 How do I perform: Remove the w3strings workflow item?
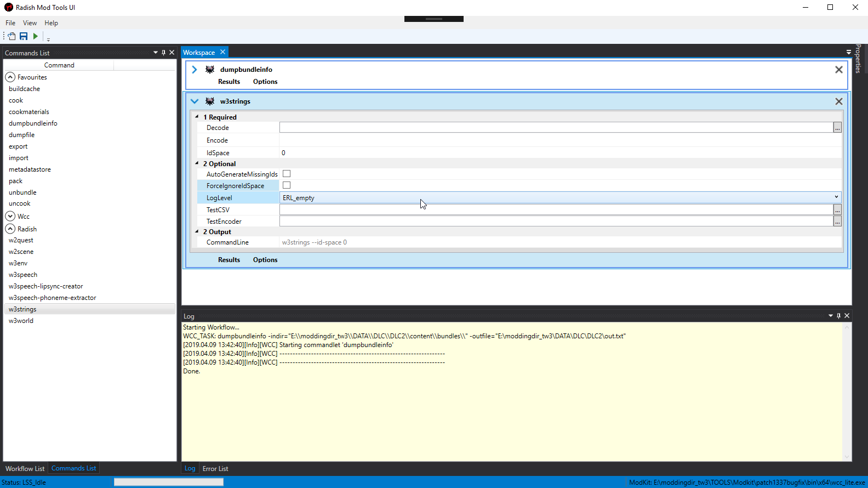tap(839, 101)
